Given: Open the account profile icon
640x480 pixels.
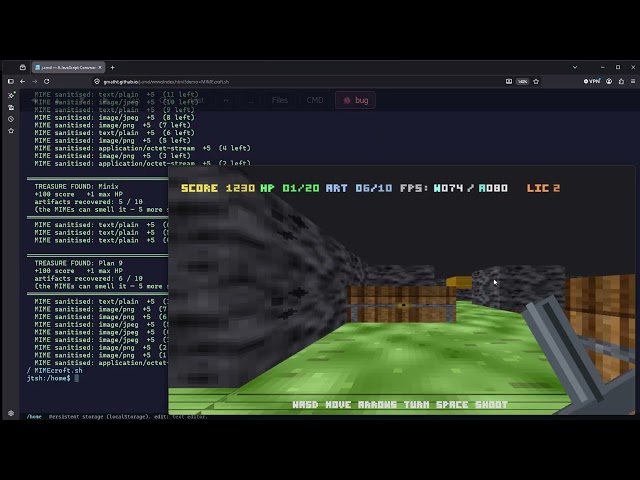Looking at the screenshot, I should [609, 81].
